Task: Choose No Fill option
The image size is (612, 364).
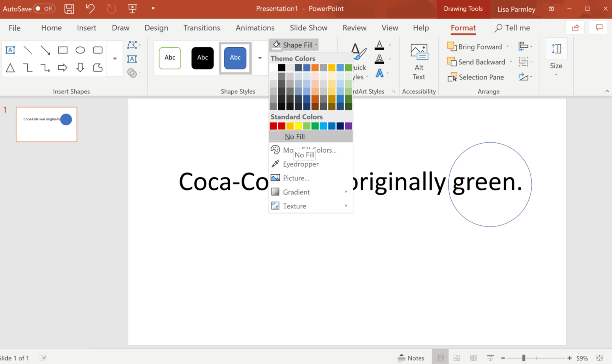Action: click(311, 137)
